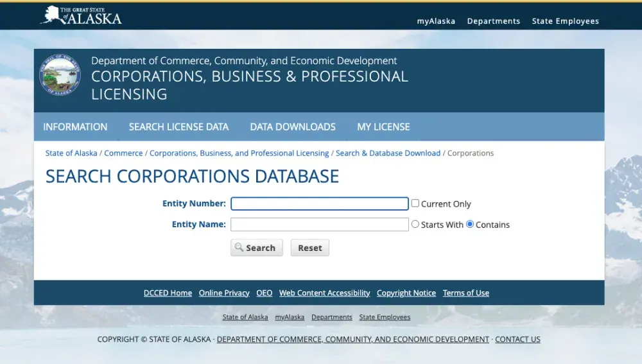
Task: Follow the Search & Database Download breadcrumb
Action: click(388, 153)
